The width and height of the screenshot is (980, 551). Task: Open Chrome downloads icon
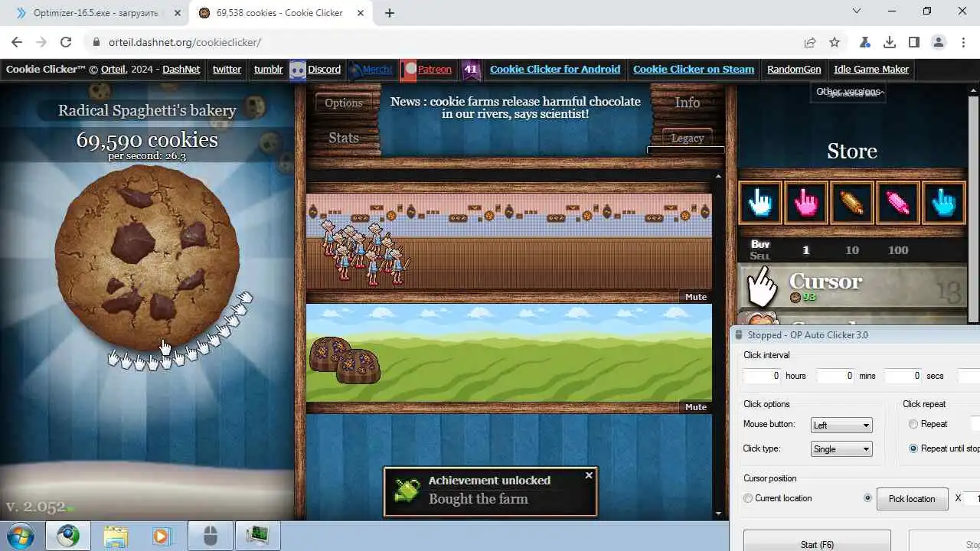pos(890,42)
